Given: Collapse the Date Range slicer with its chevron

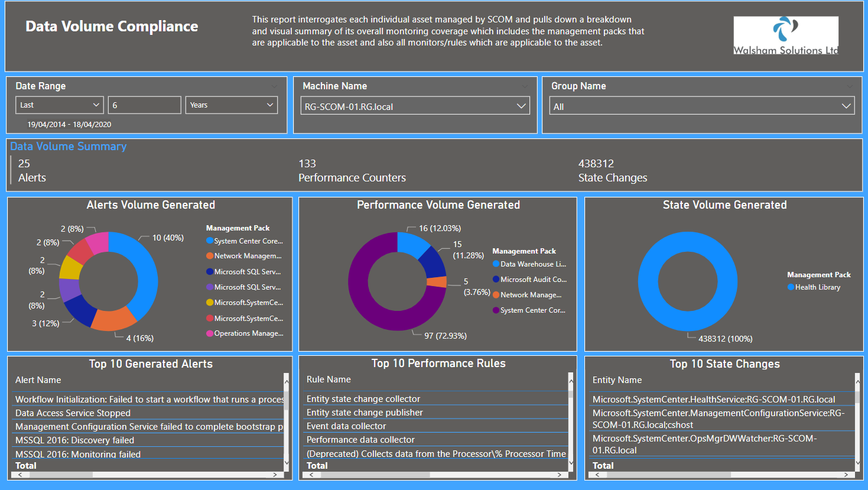Looking at the screenshot, I should (x=273, y=86).
